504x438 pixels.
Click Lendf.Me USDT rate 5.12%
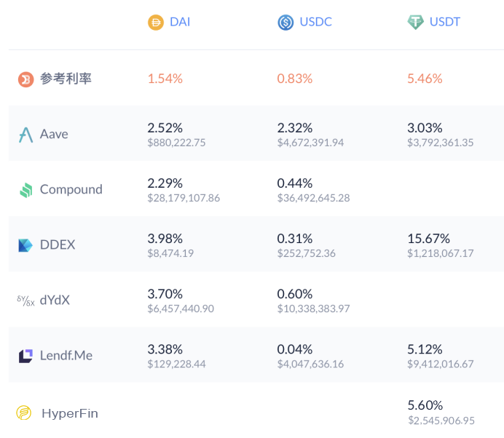coord(425,349)
